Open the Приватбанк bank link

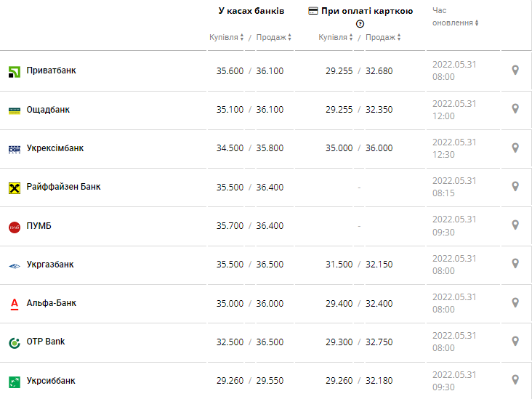tap(51, 70)
